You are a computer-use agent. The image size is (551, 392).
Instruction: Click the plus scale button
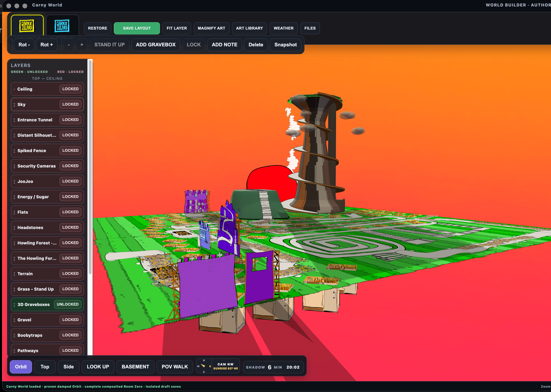pyautogui.click(x=82, y=45)
